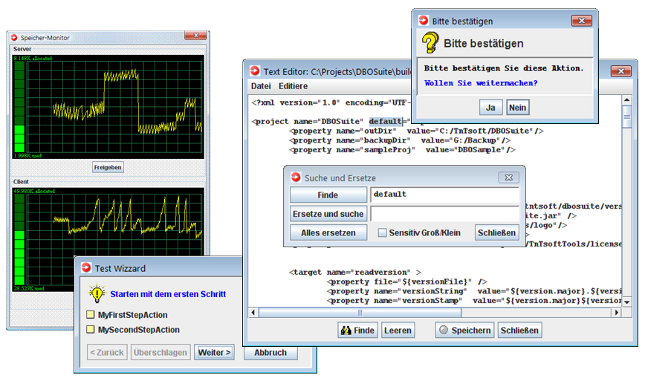Click the 'Wollen Sie weitermachen?' text
The image size is (645, 378).
pyautogui.click(x=480, y=83)
